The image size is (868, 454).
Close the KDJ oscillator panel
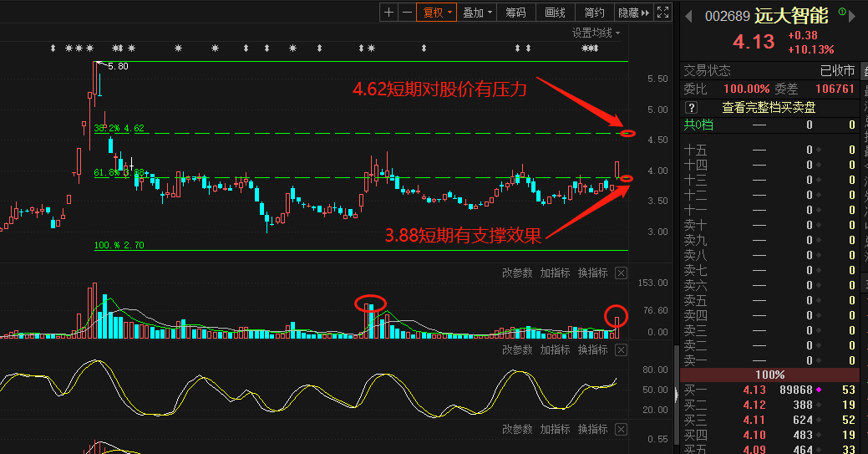(x=621, y=349)
